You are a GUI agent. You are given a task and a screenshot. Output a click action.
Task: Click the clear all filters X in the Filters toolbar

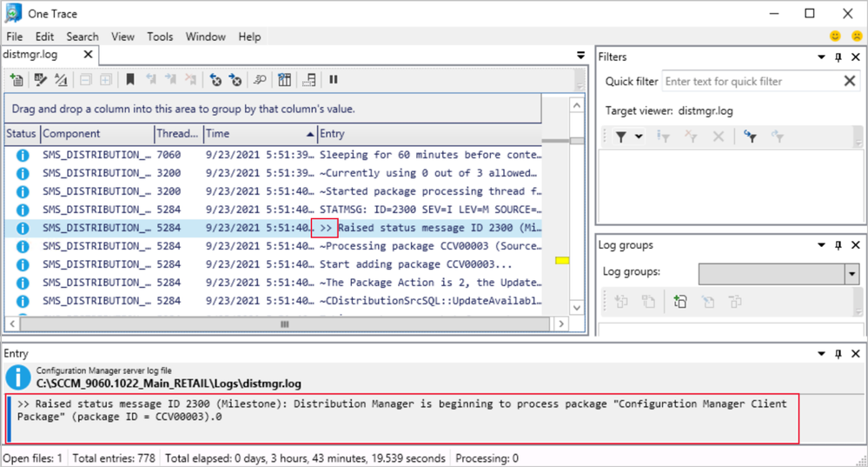[718, 137]
